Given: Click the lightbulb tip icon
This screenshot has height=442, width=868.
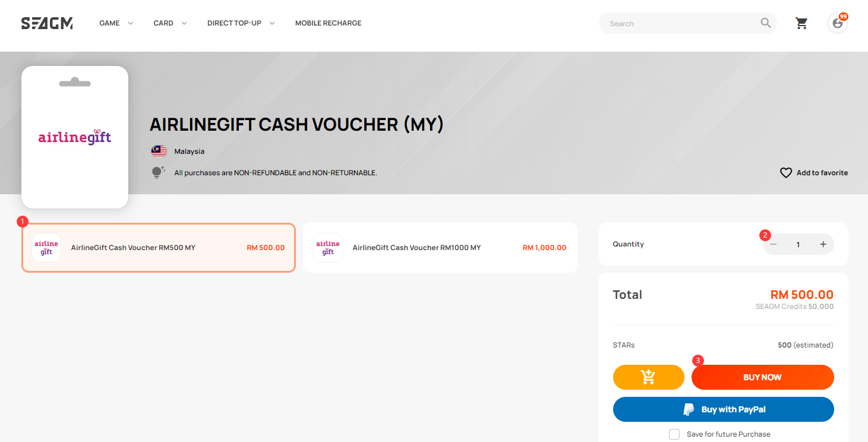Looking at the screenshot, I should pyautogui.click(x=157, y=172).
